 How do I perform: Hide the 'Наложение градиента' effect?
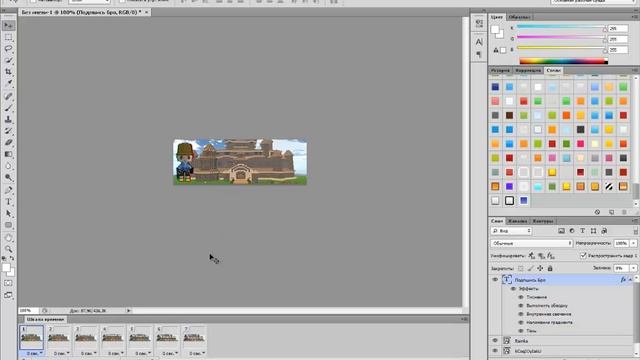click(x=521, y=322)
